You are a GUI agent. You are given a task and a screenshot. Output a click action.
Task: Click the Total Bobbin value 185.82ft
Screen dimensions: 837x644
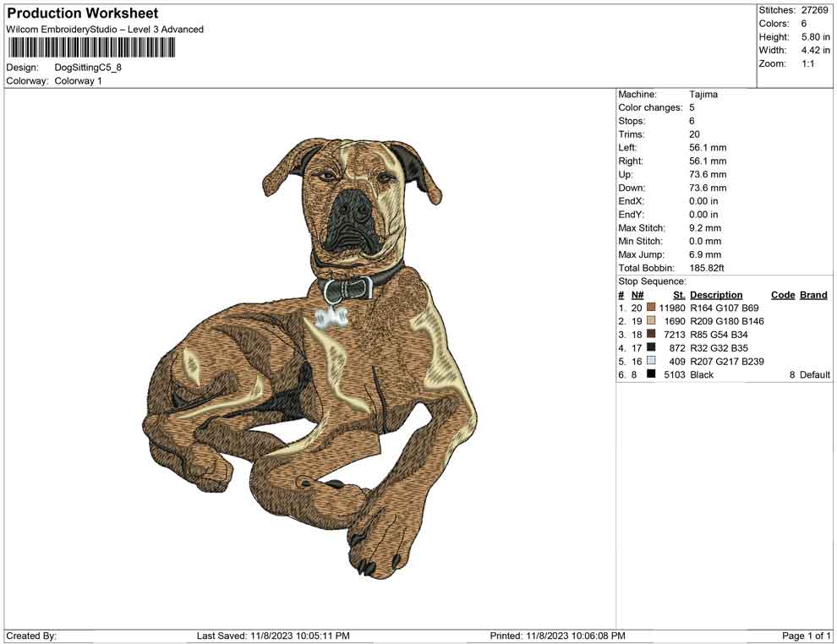(707, 268)
